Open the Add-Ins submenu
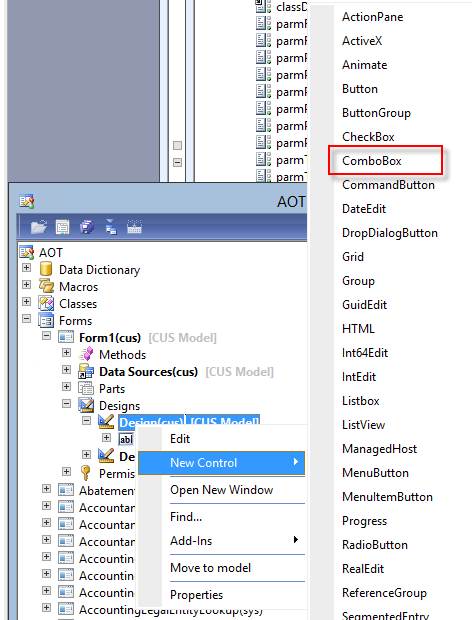Viewport: 472px width, 620px height. (222, 541)
